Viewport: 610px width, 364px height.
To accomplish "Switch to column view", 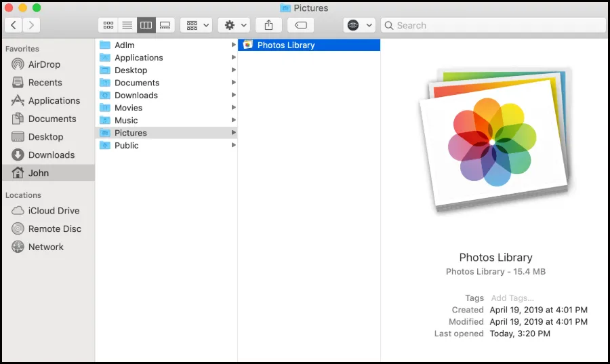I will tap(146, 25).
